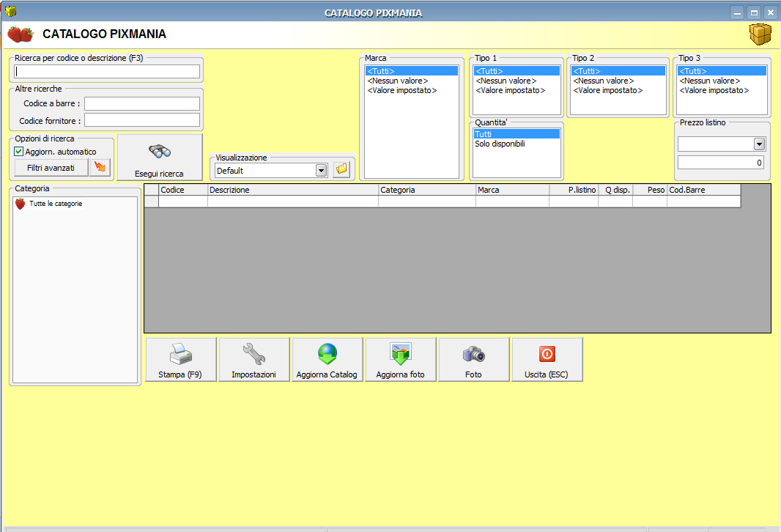
Task: Maximize the CATALOGO PIXMANIA window
Action: click(754, 12)
